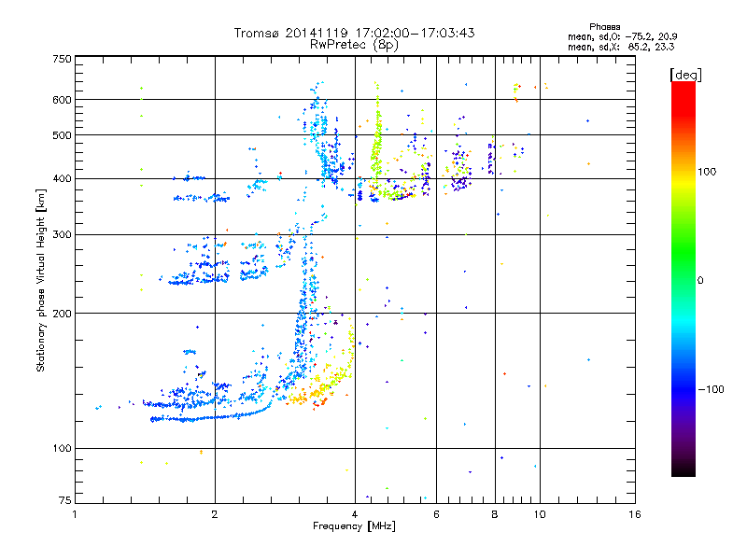The image size is (747, 560).
Task: Select the 'mean, sd,X: 85.2, 23.3' line
Action: [x=621, y=47]
